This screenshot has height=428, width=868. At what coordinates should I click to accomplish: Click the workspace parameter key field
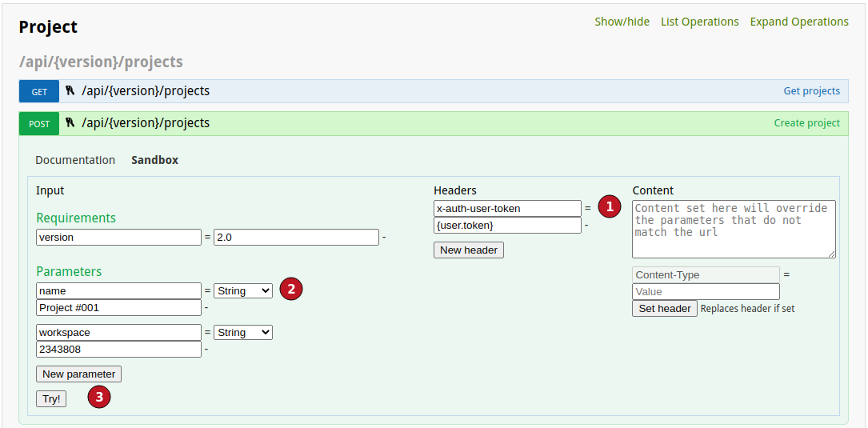tap(118, 332)
